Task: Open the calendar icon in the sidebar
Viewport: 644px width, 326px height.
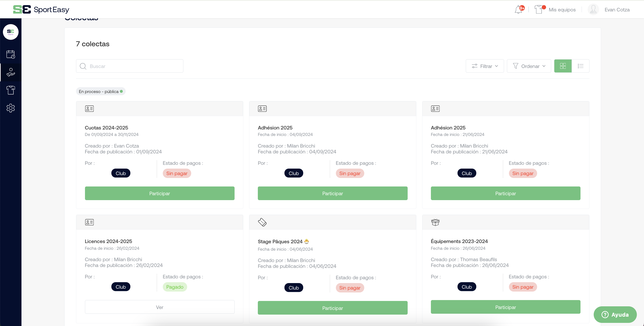Action: tap(11, 54)
